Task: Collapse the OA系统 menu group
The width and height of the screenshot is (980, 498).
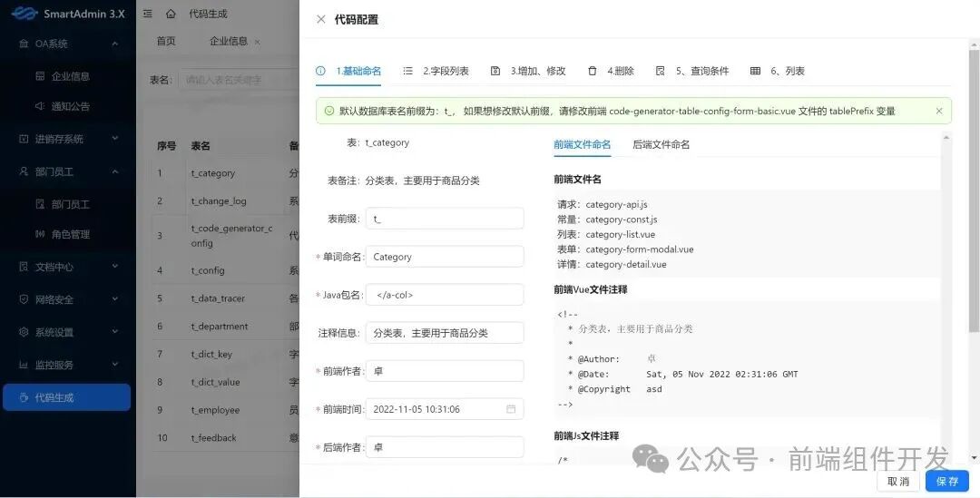Action: 115,44
